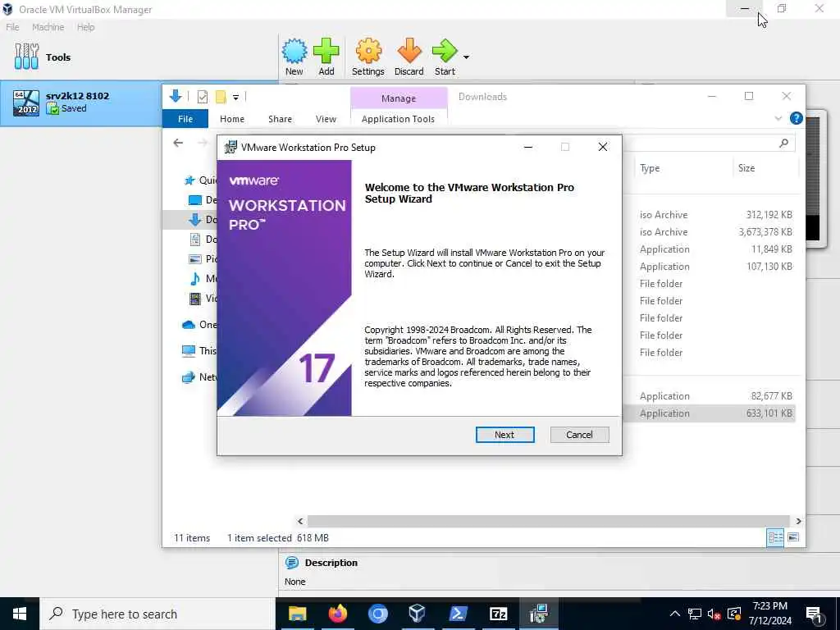Expand the Start button dropdown arrow

pos(466,57)
